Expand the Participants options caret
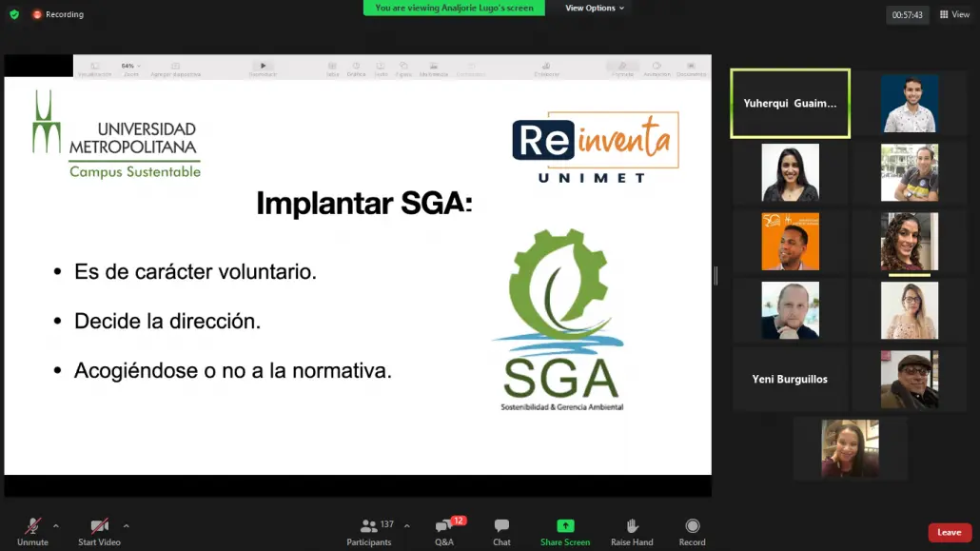 point(407,526)
